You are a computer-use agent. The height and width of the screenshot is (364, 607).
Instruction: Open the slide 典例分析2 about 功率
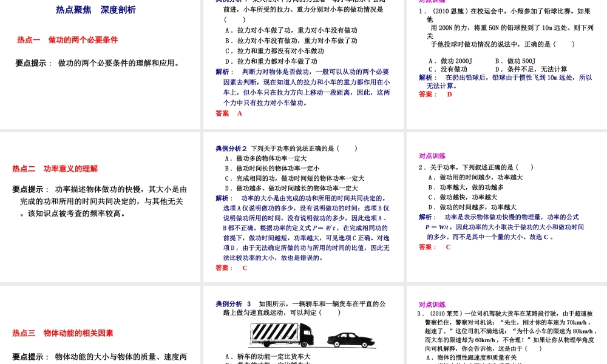[x=303, y=207]
